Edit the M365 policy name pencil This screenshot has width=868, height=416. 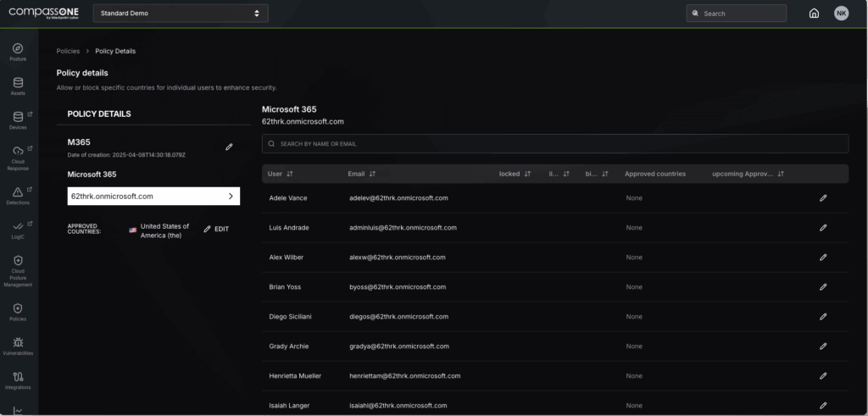(229, 147)
